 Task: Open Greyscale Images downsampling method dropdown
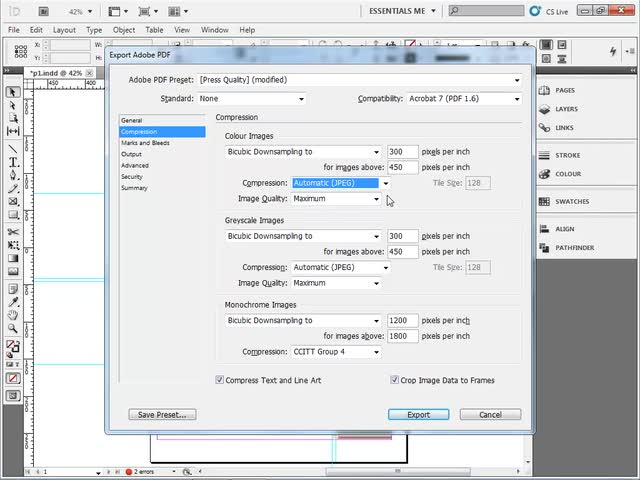tap(303, 236)
